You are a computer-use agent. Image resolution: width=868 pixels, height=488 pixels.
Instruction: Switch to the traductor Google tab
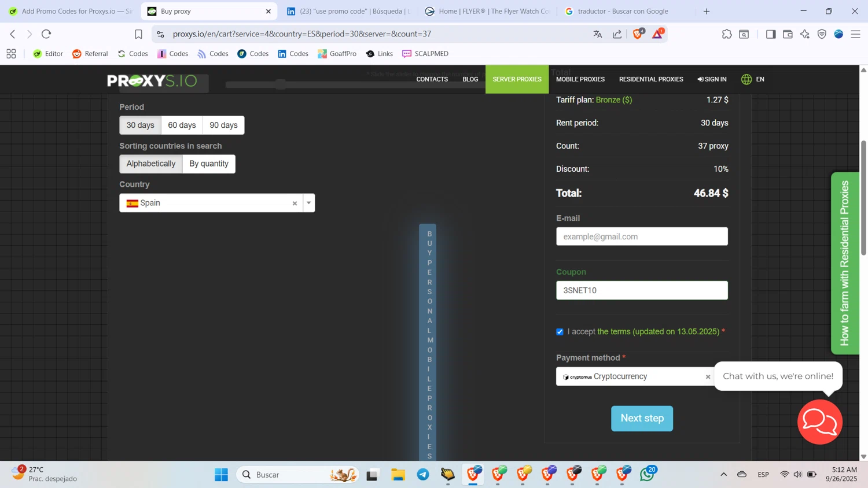click(626, 11)
